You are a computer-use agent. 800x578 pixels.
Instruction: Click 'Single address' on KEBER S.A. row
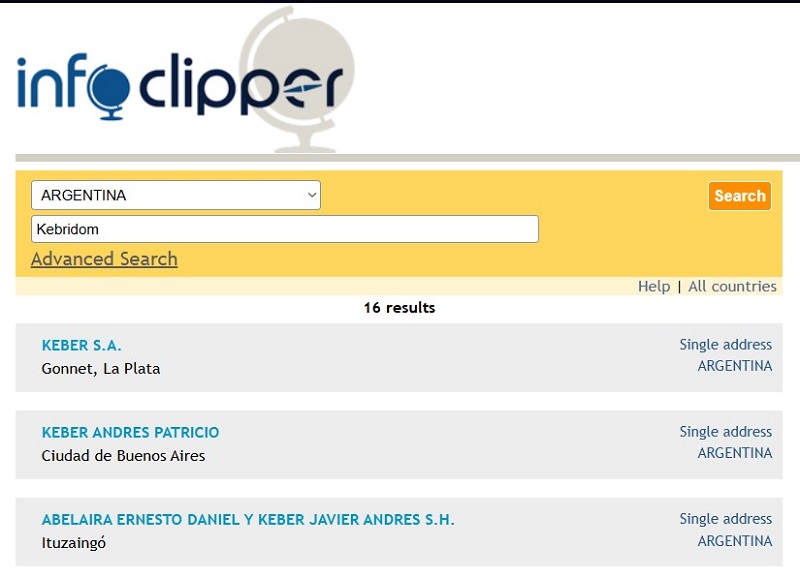pos(726,345)
